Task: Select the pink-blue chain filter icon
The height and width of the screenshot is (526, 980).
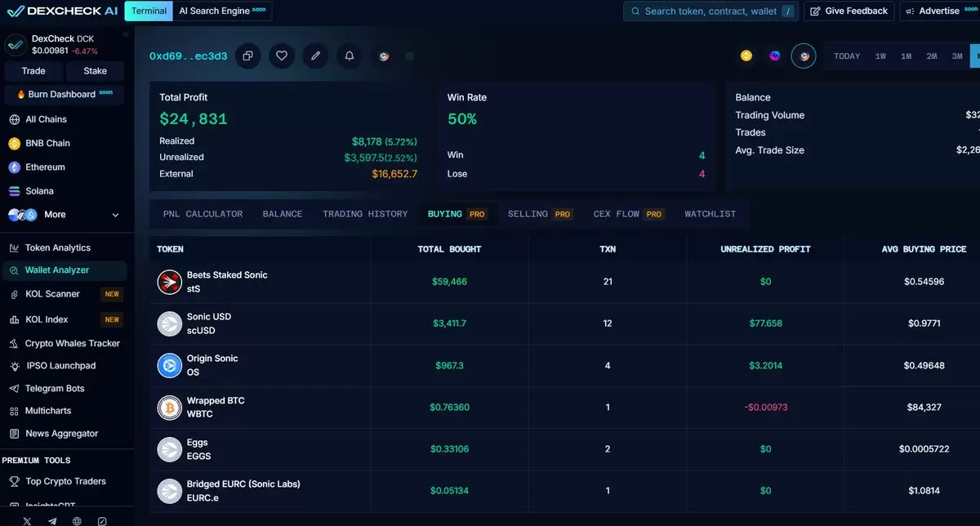Action: [x=775, y=56]
